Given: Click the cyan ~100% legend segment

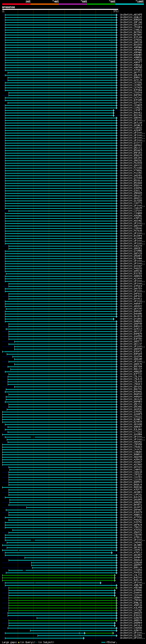Looking at the screenshot, I should tap(130, 4).
